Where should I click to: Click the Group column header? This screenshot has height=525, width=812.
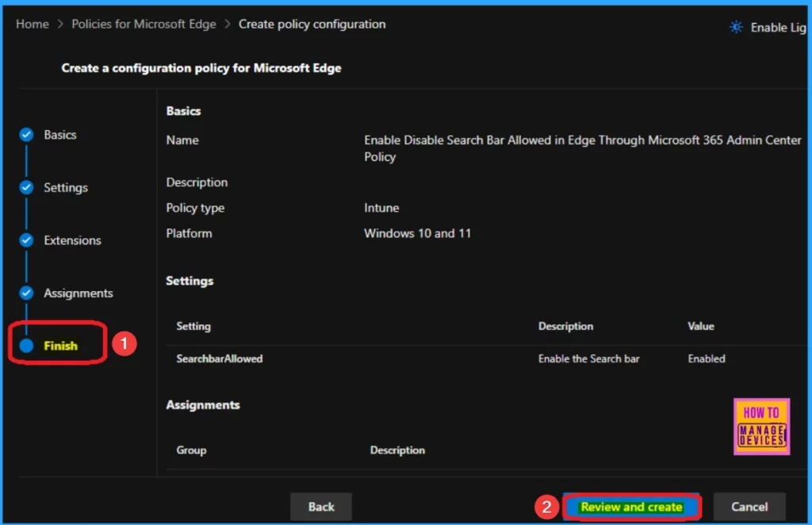[x=191, y=450]
